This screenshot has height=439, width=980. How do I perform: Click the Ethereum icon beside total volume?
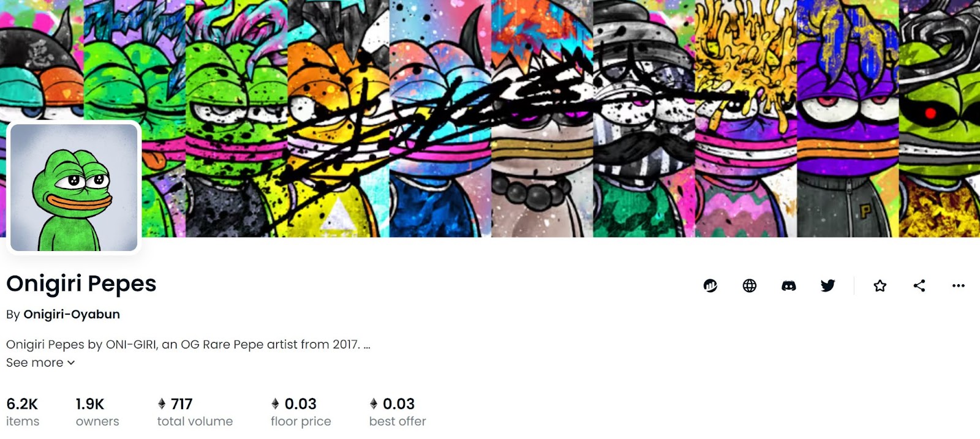click(162, 404)
